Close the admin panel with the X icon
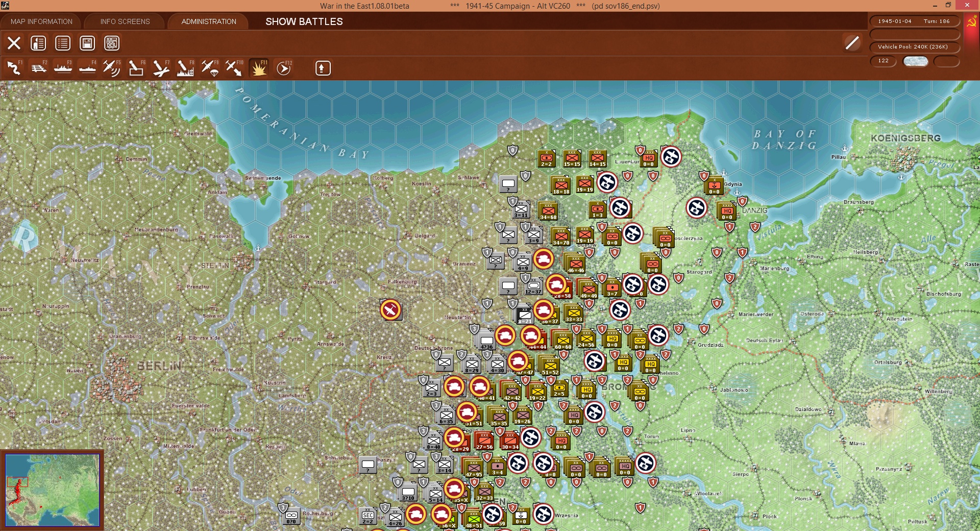Screen dimensions: 980x531 (14, 43)
